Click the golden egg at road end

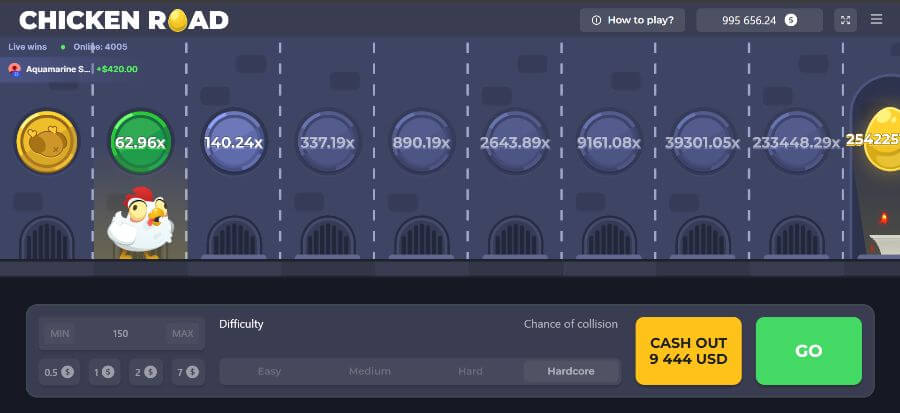coord(882,140)
